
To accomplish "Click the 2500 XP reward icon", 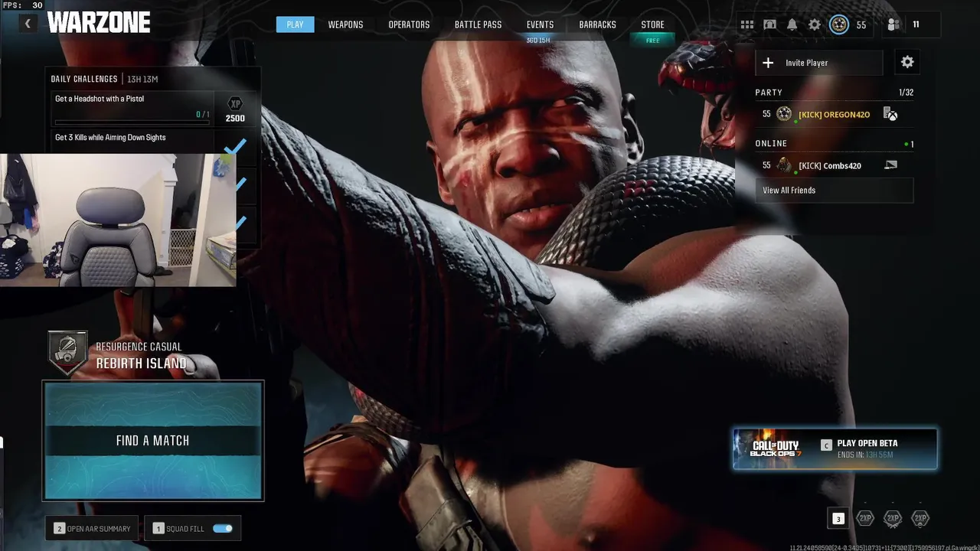I will [235, 104].
